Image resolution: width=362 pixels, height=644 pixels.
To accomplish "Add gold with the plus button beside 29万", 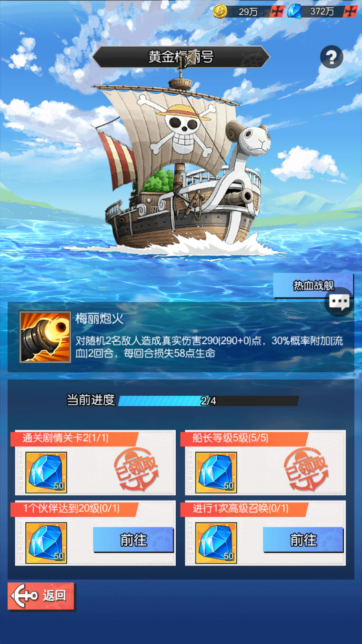I will 277,12.
